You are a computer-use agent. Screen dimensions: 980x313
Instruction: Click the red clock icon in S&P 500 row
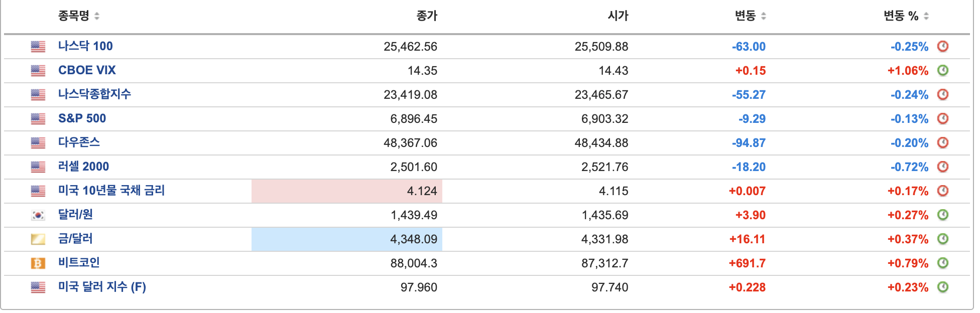(943, 118)
